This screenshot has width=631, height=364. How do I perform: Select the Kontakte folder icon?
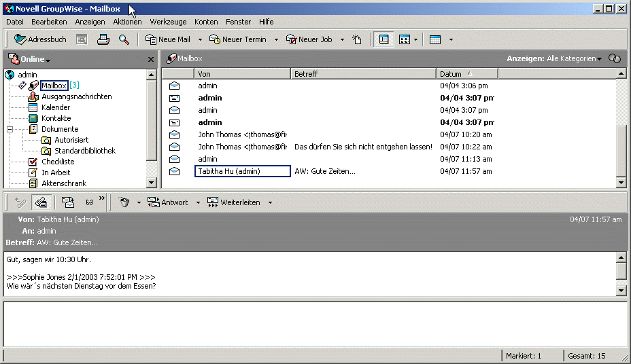(33, 118)
